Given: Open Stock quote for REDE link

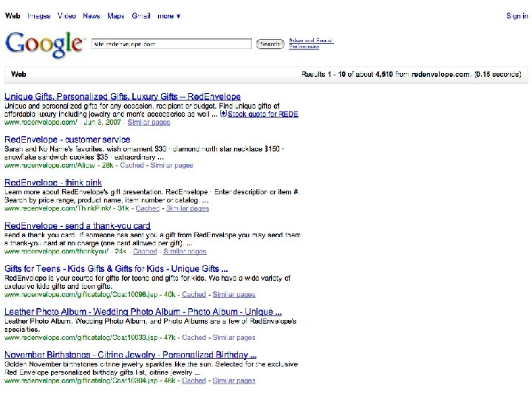Looking at the screenshot, I should [x=263, y=114].
